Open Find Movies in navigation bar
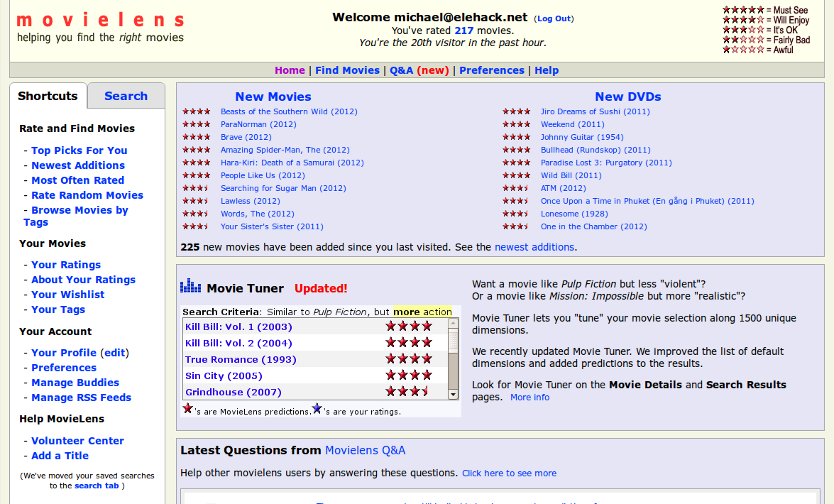The width and height of the screenshot is (834, 504). (347, 70)
